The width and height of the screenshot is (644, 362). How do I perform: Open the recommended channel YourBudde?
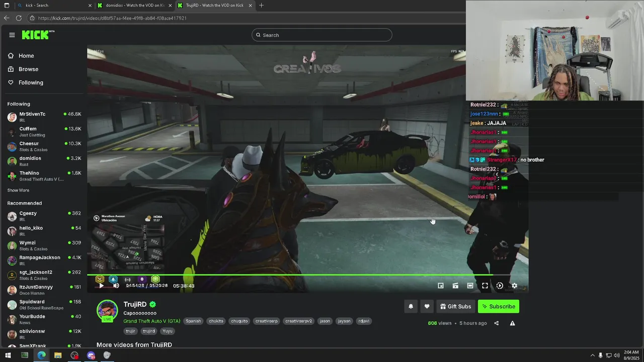point(44,319)
